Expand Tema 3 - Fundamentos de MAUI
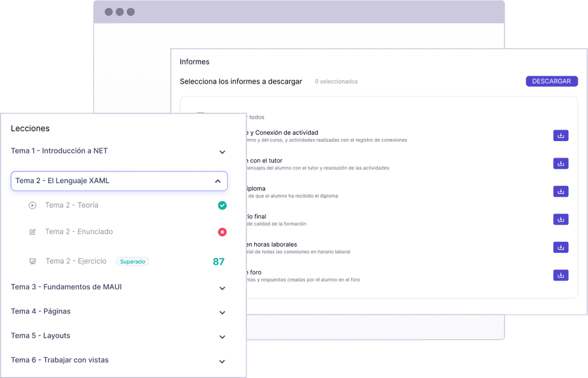Screen dimensions: 588x378 pos(222,288)
